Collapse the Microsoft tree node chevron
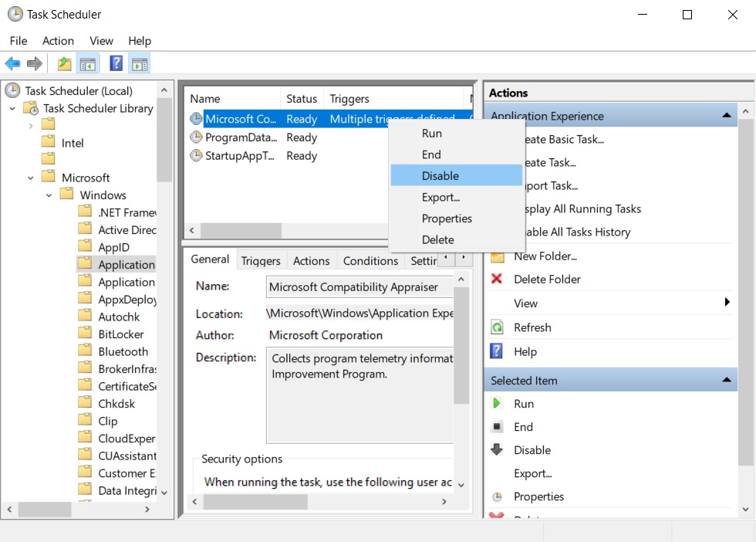The width and height of the screenshot is (756, 542). 31,178
